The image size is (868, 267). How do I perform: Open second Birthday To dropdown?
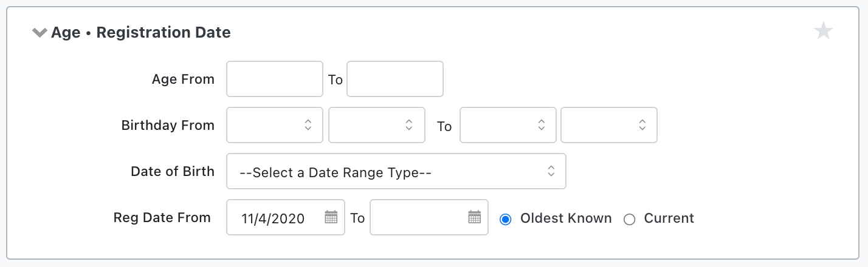[608, 126]
